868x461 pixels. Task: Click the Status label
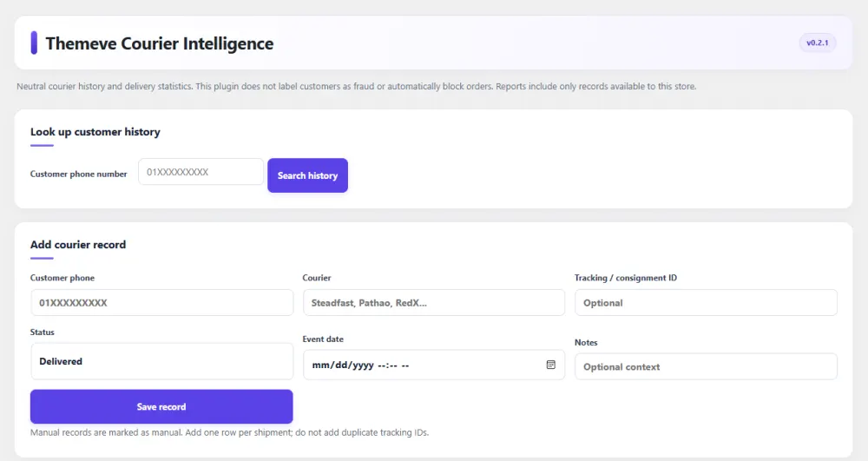tap(42, 332)
